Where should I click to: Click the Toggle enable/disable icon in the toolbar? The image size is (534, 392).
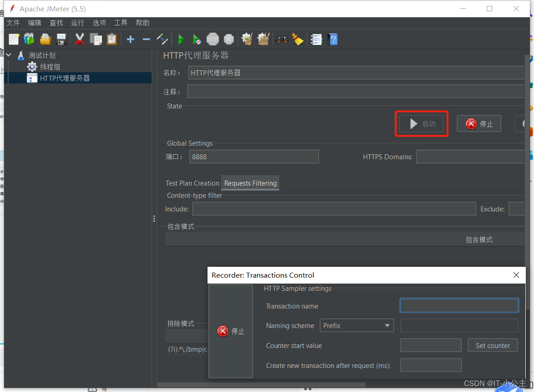(x=162, y=39)
